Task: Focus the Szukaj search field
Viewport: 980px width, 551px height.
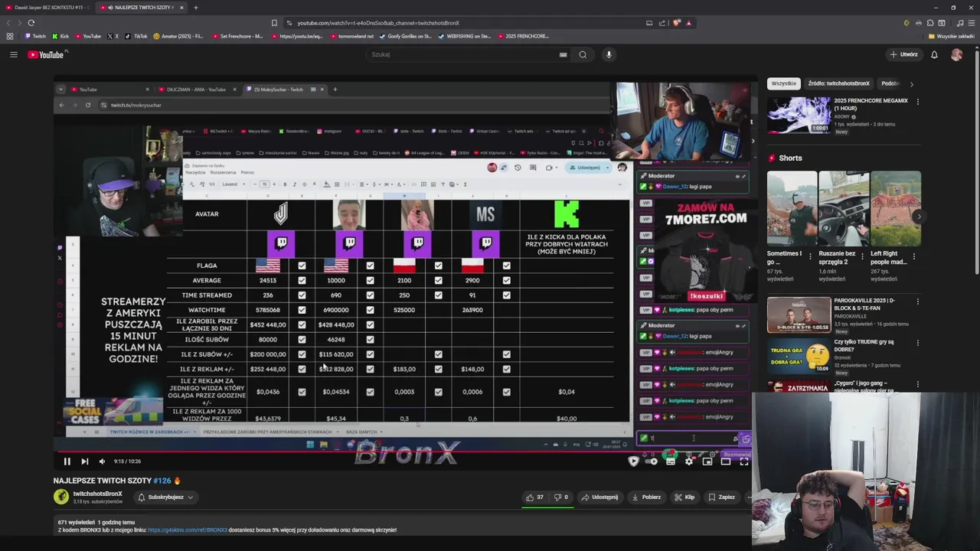Action: [463, 54]
